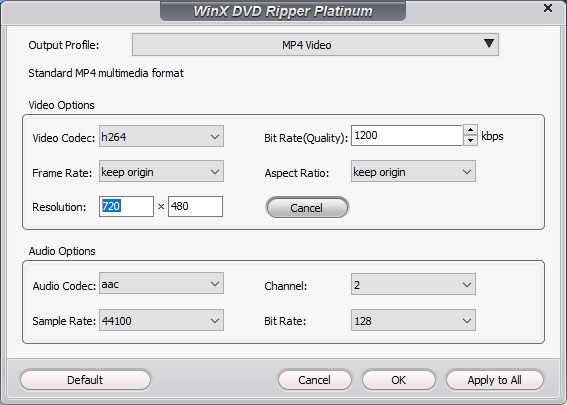This screenshot has width=567, height=405.
Task: Click the Bit Rate(Quality) 1200 input field
Action: point(407,136)
